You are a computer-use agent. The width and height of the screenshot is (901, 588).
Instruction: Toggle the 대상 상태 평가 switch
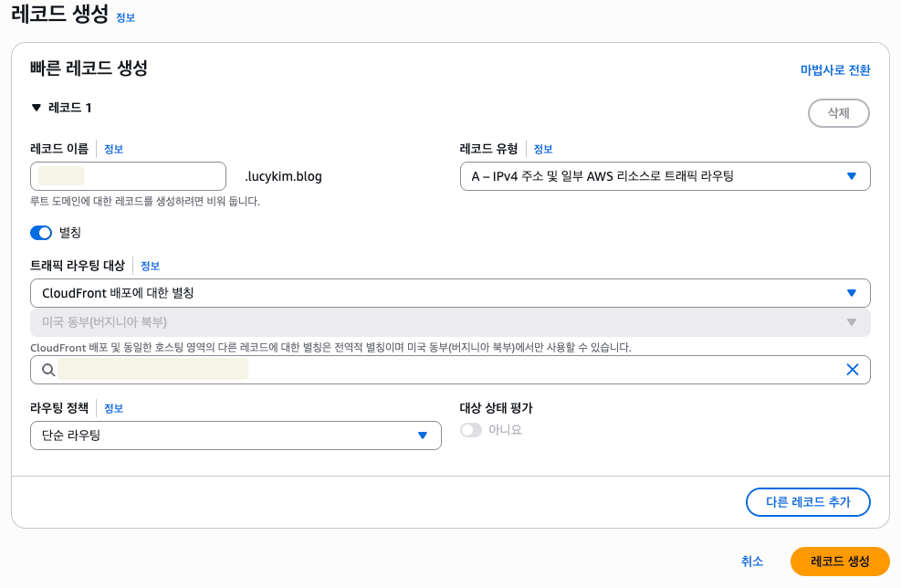[x=471, y=429]
